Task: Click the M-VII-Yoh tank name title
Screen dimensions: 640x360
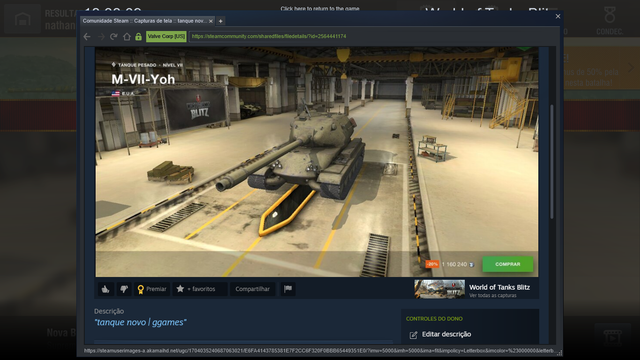Action: pos(143,79)
